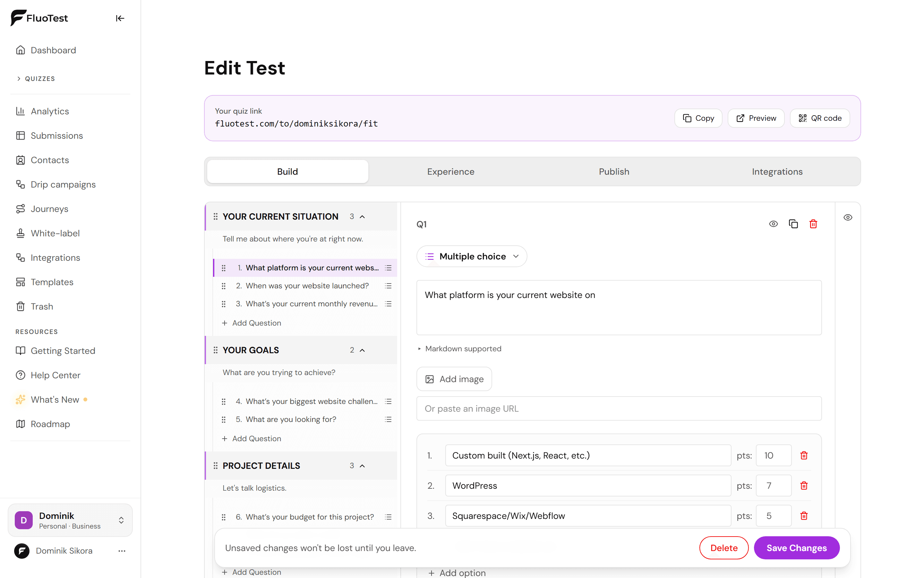Copy the quiz link

point(698,118)
